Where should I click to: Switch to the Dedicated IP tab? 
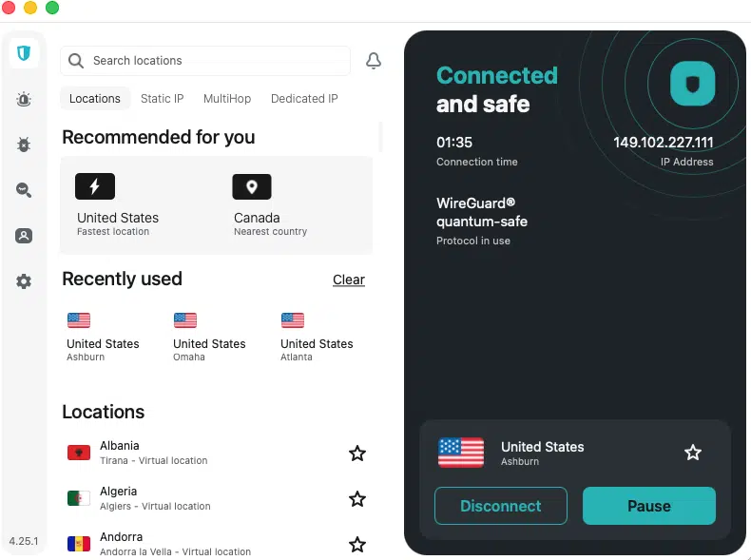[x=304, y=99]
